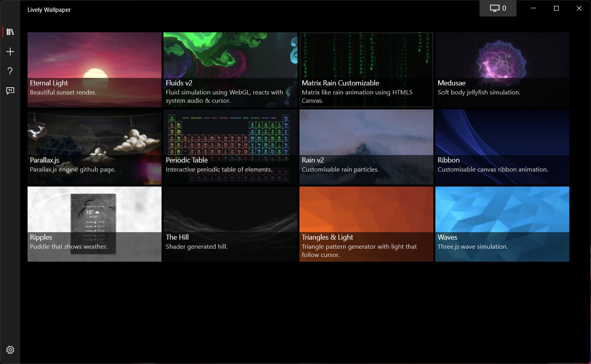Choose The Hill wallpaper tile
The width and height of the screenshot is (591, 364).
pyautogui.click(x=230, y=224)
